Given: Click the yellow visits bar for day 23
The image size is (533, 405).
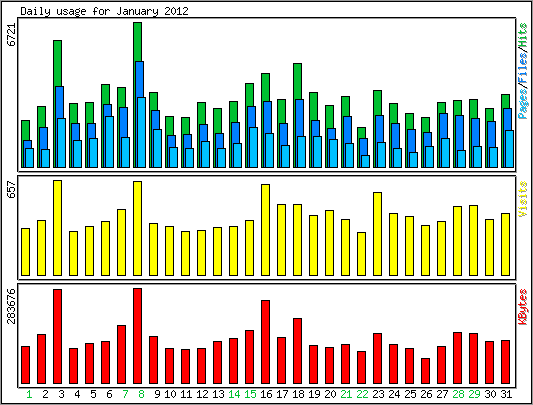Looking at the screenshot, I should (377, 234).
